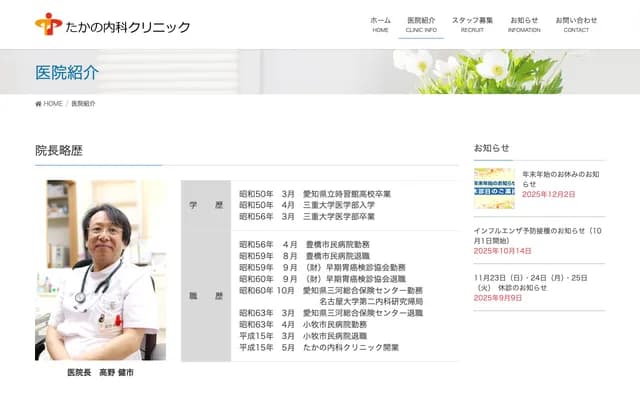This screenshot has height=400, width=640.
Task: Click the 院長略歴 section heading
Action: tap(59, 151)
